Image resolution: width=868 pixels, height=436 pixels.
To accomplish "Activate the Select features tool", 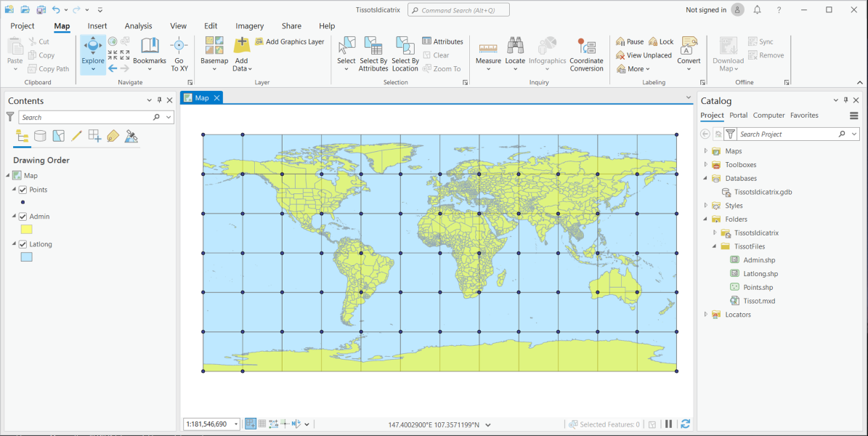I will [346, 54].
